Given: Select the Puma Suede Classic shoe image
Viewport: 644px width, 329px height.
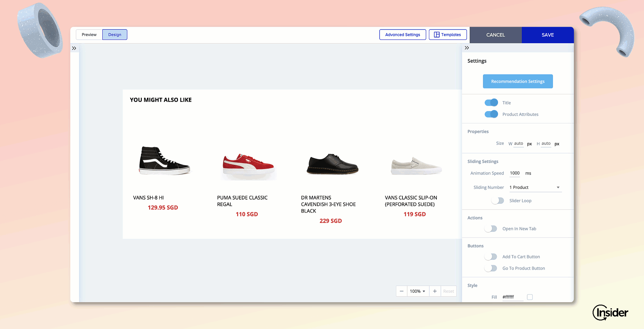Looking at the screenshot, I should [x=248, y=165].
